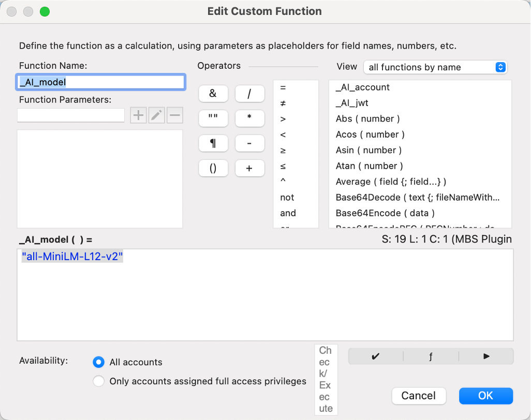The height and width of the screenshot is (420, 531).
Task: Choose the Base64Encode ( data ) function
Action: [x=420, y=213]
